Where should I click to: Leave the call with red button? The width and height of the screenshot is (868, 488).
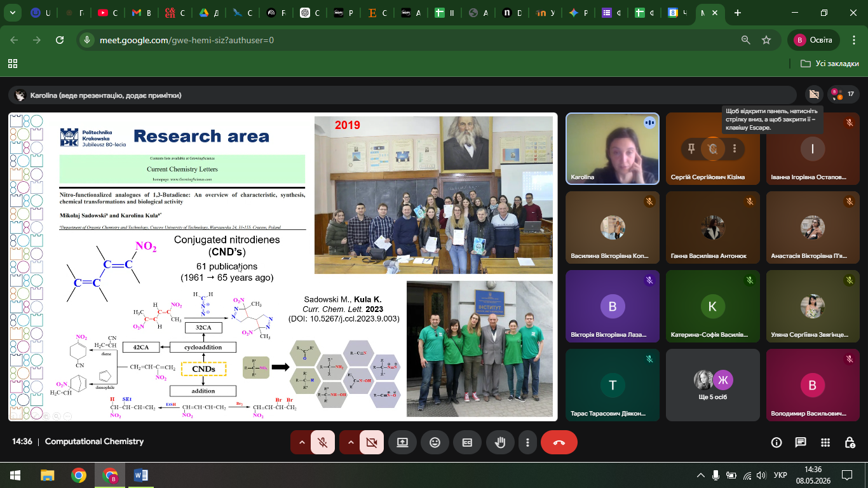[x=559, y=442]
